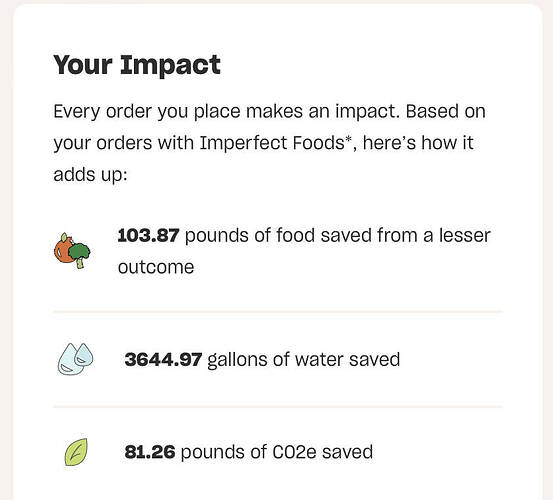Click the "Your Impact" heading
Image resolution: width=553 pixels, height=500 pixels.
coord(137,65)
